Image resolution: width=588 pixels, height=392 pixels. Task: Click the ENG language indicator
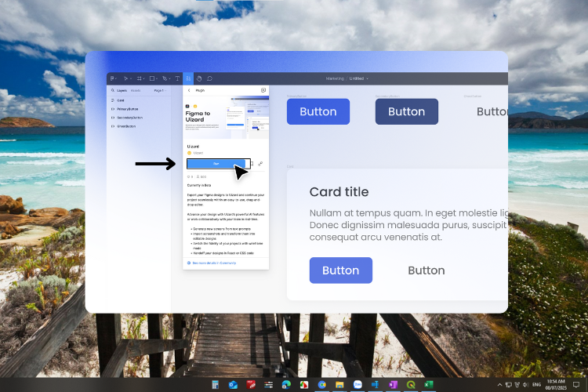pyautogui.click(x=536, y=385)
